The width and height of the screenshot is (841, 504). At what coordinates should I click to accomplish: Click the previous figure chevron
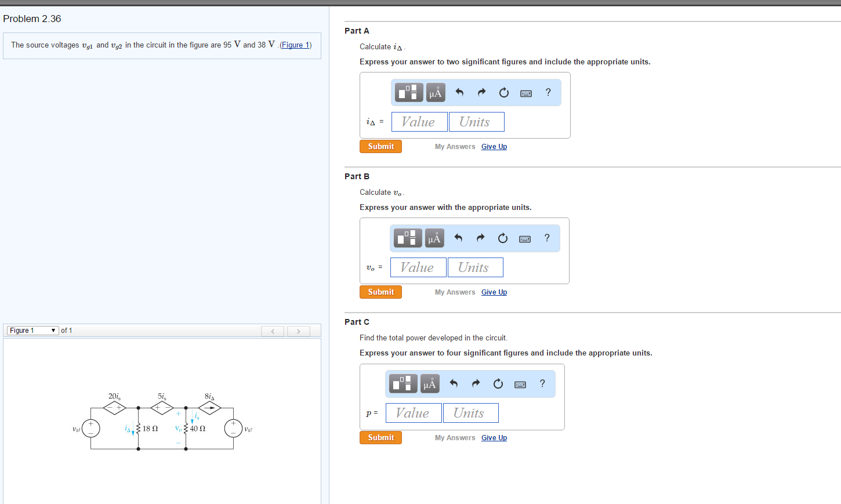click(272, 331)
